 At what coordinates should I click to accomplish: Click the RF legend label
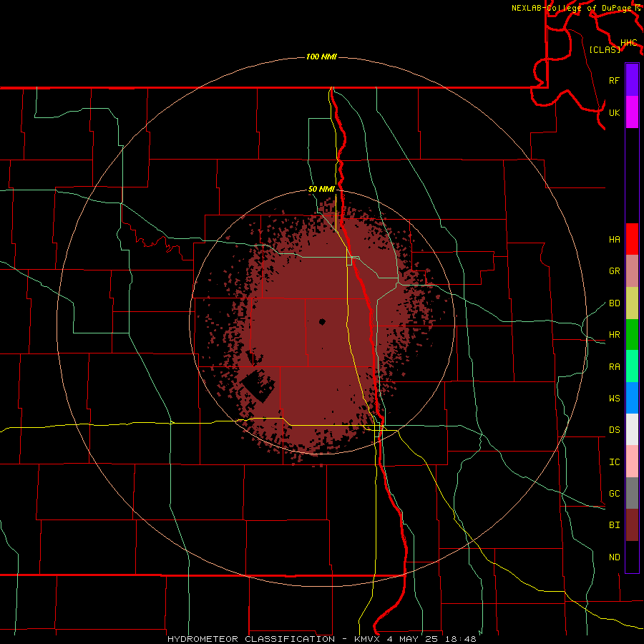point(614,80)
